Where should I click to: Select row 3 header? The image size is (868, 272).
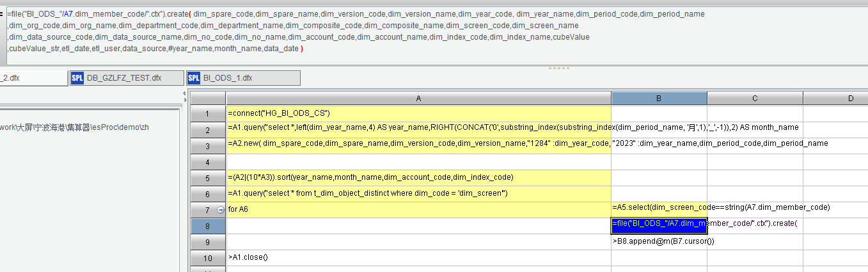(x=208, y=145)
